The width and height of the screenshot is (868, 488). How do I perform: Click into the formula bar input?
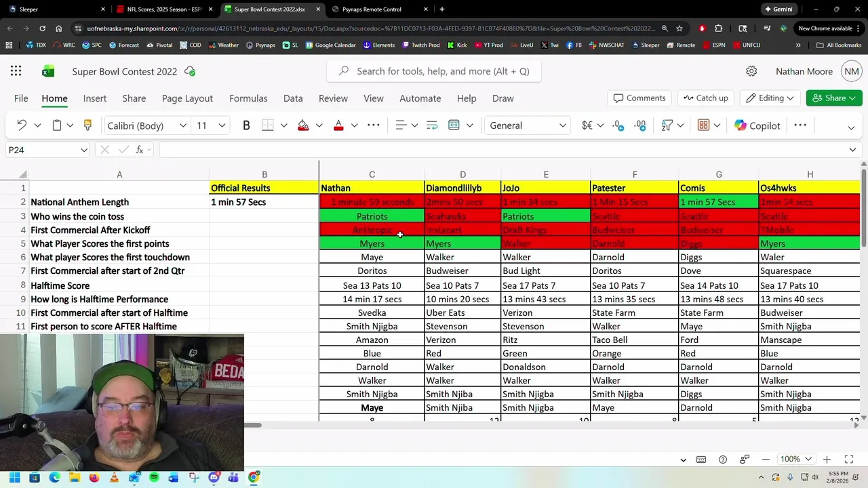502,150
